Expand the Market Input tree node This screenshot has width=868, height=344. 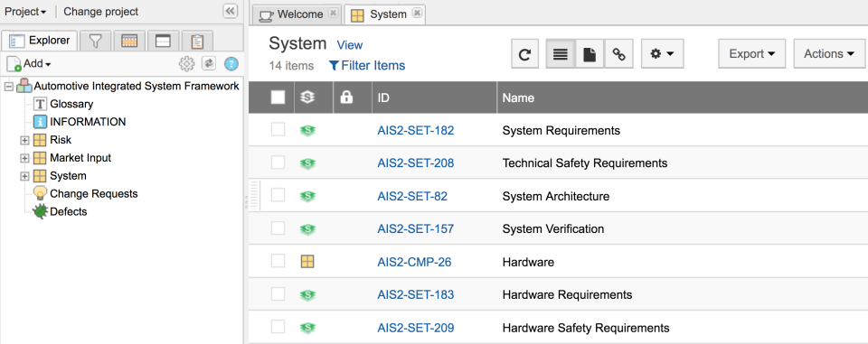click(x=24, y=158)
